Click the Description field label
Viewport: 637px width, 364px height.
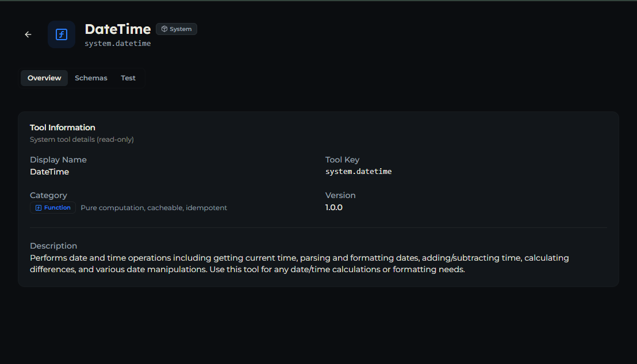tap(53, 246)
